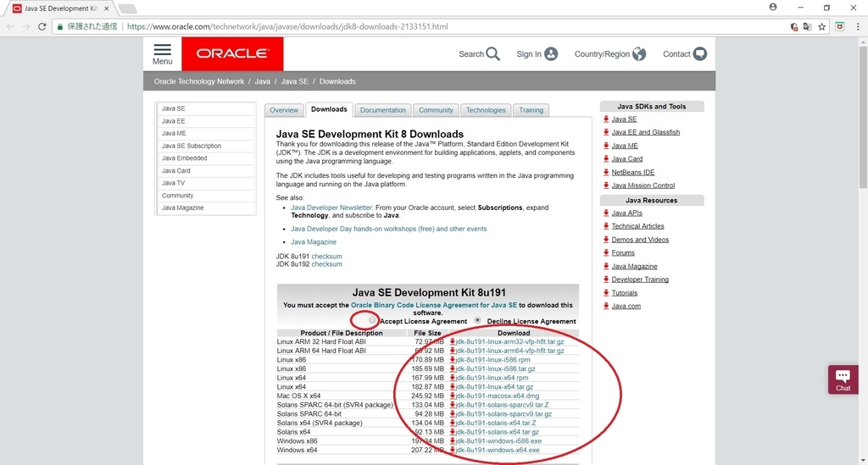Switch to the Overview tab
The width and height of the screenshot is (868, 465).
(x=284, y=110)
